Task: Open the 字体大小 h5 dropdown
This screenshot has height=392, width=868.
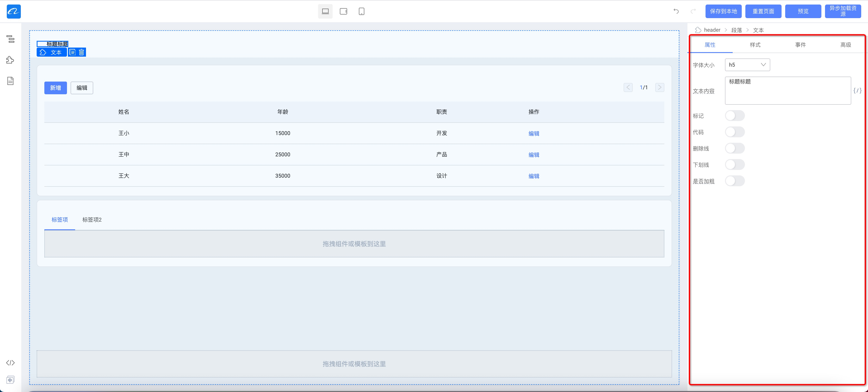Action: (x=747, y=65)
